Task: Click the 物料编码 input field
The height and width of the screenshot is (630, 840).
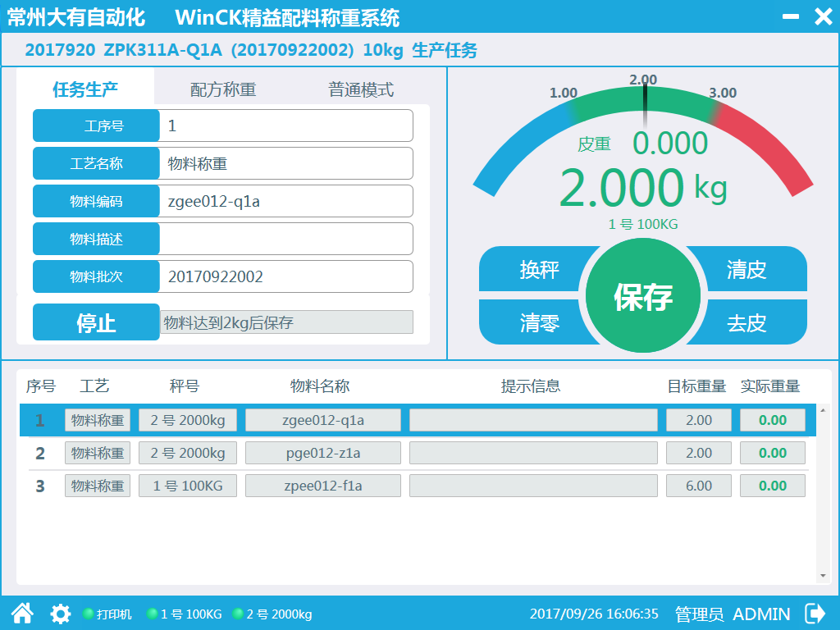Action: pos(285,201)
